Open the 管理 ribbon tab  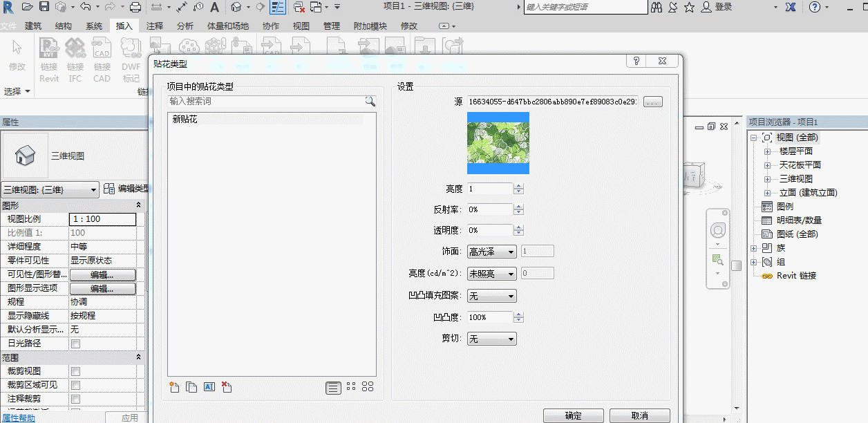pos(332,26)
